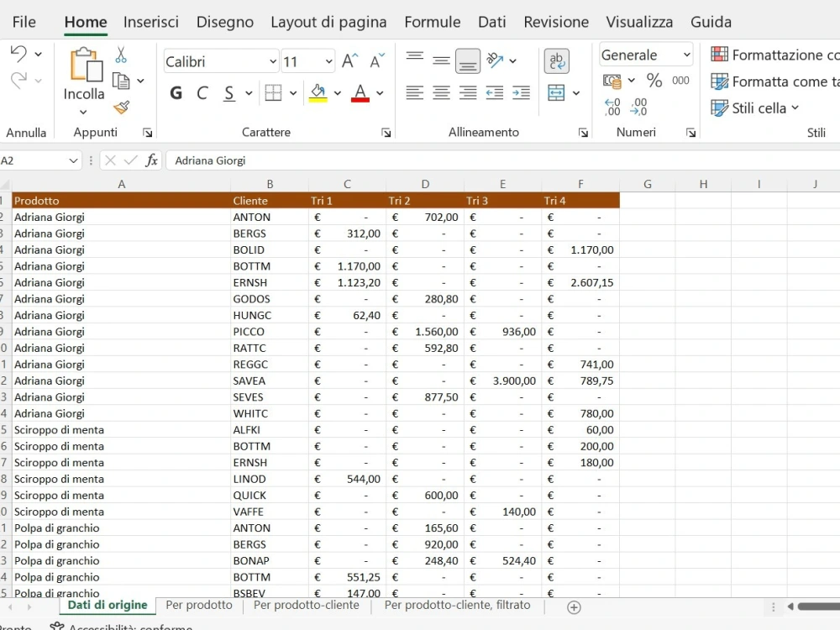Screen dimensions: 840x630
Task: Apply percent style format
Action: [654, 81]
